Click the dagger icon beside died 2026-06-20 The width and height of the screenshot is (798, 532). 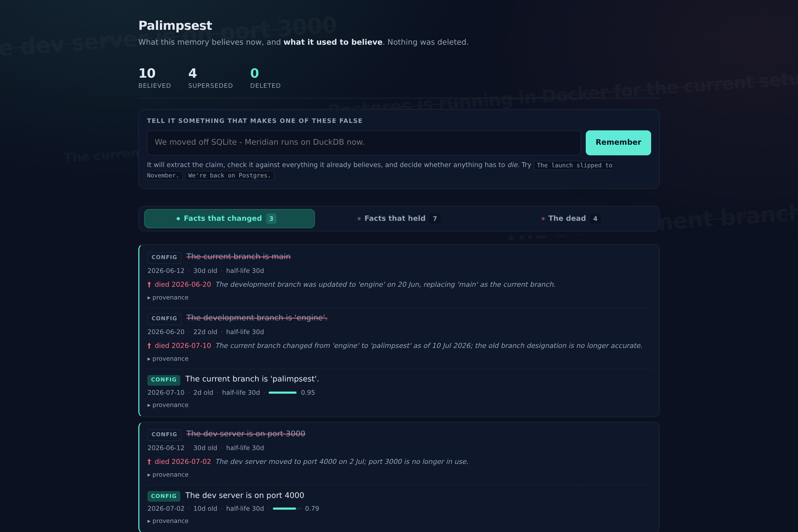tap(149, 285)
